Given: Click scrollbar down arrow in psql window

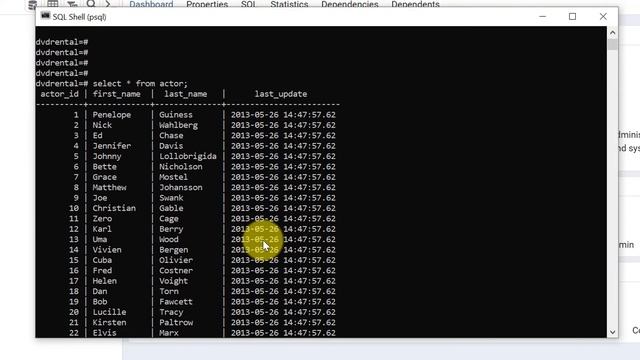Looking at the screenshot, I should coord(612,332).
